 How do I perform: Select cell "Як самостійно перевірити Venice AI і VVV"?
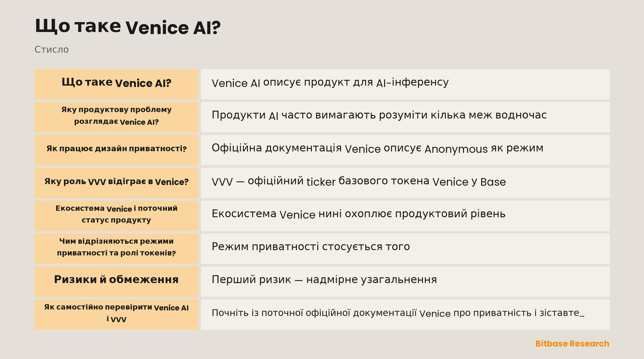click(x=116, y=314)
